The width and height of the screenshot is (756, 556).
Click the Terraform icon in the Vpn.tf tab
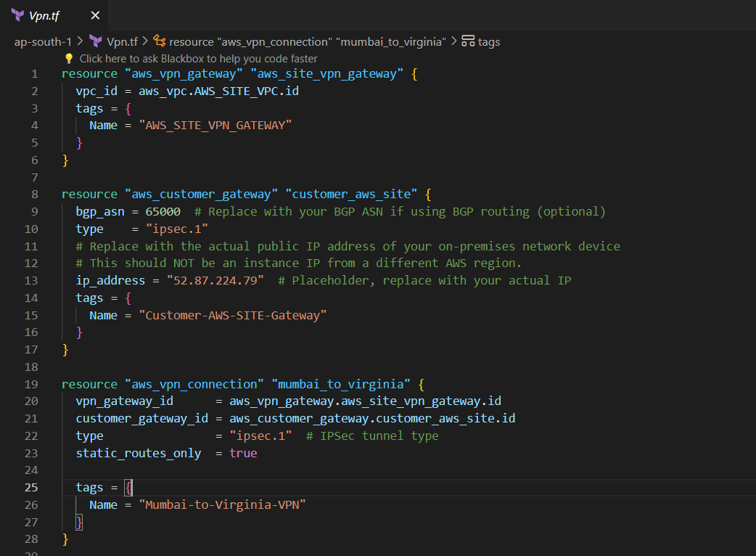point(17,15)
